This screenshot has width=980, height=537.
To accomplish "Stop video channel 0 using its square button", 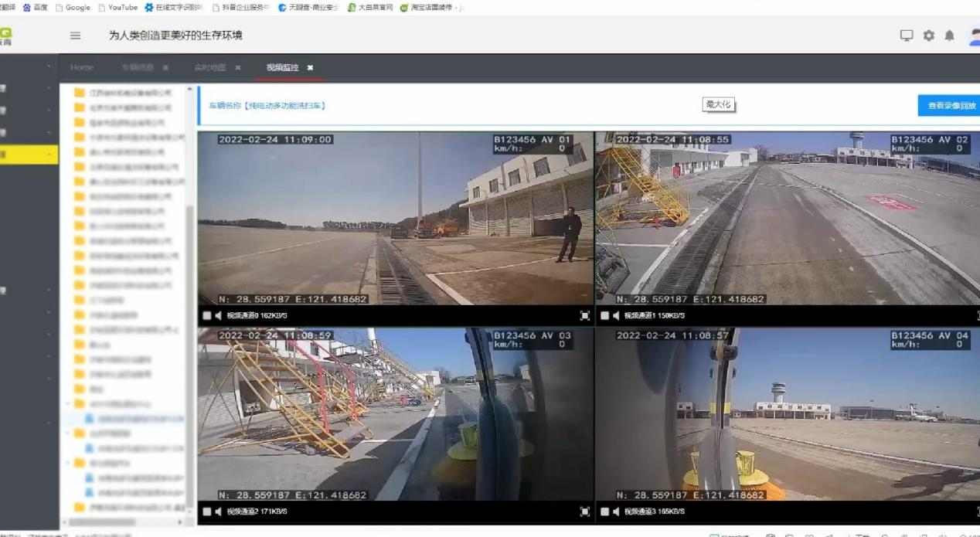I will coord(206,316).
